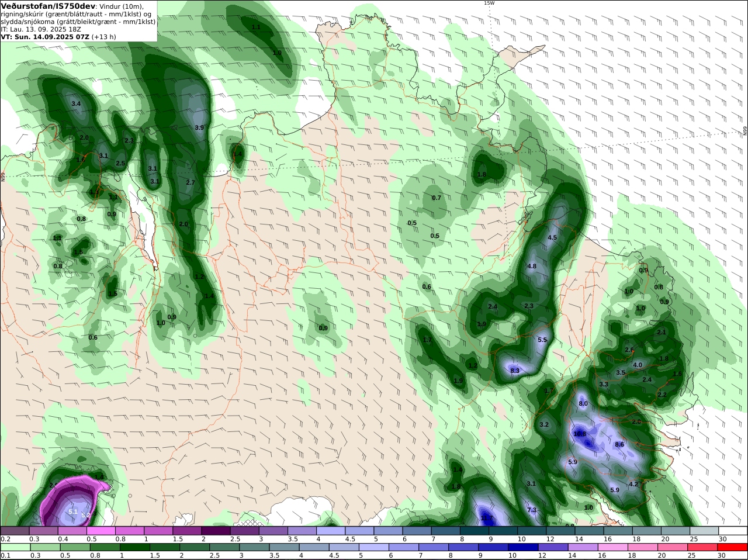748x560 pixels.
Task: Click the 8.3 precipitation value on the map
Action: (x=515, y=371)
